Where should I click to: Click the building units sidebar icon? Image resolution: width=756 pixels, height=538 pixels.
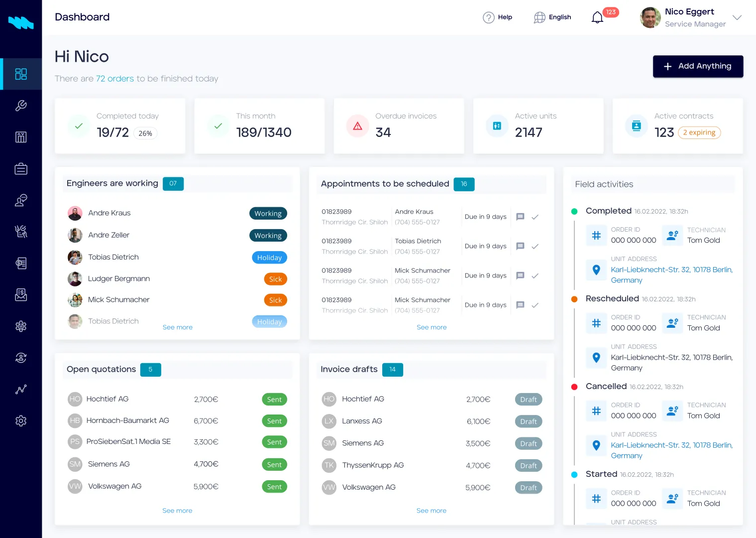(21, 137)
